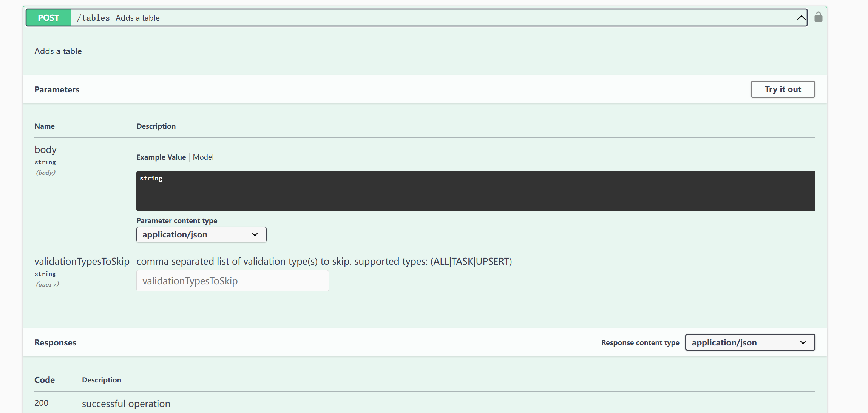Switch to the Example Value tab
This screenshot has width=868, height=413.
coord(161,157)
